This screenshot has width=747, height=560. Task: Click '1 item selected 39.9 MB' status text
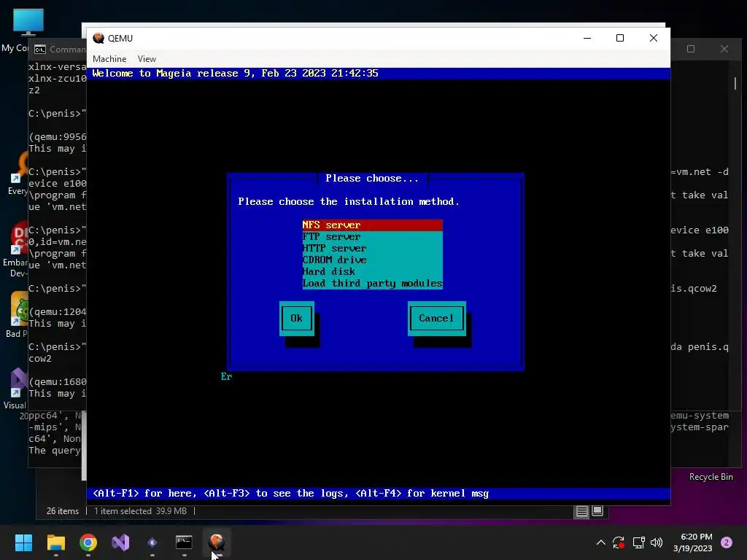140,511
